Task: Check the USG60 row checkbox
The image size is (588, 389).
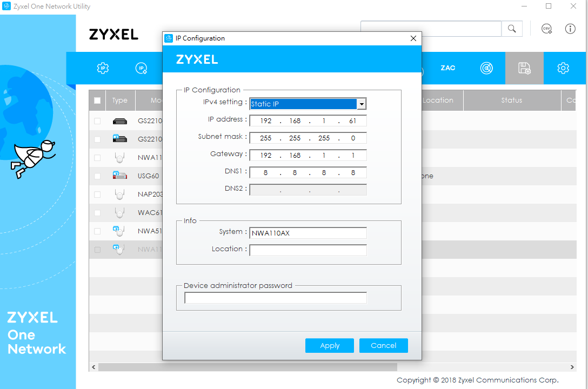Action: [x=97, y=176]
